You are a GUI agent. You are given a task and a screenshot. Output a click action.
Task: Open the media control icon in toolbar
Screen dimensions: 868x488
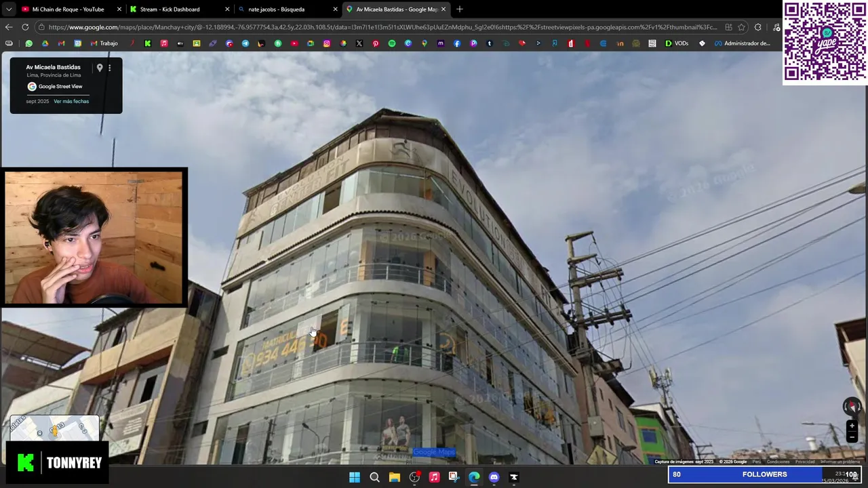click(x=776, y=27)
